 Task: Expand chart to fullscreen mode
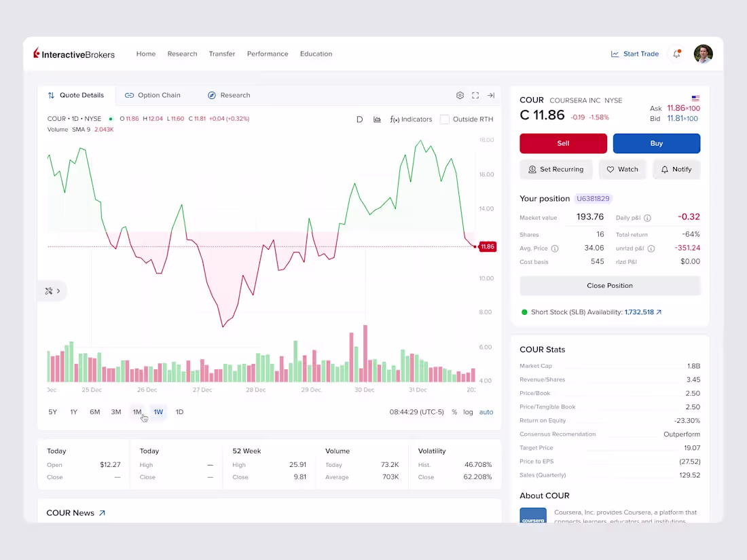pos(475,95)
